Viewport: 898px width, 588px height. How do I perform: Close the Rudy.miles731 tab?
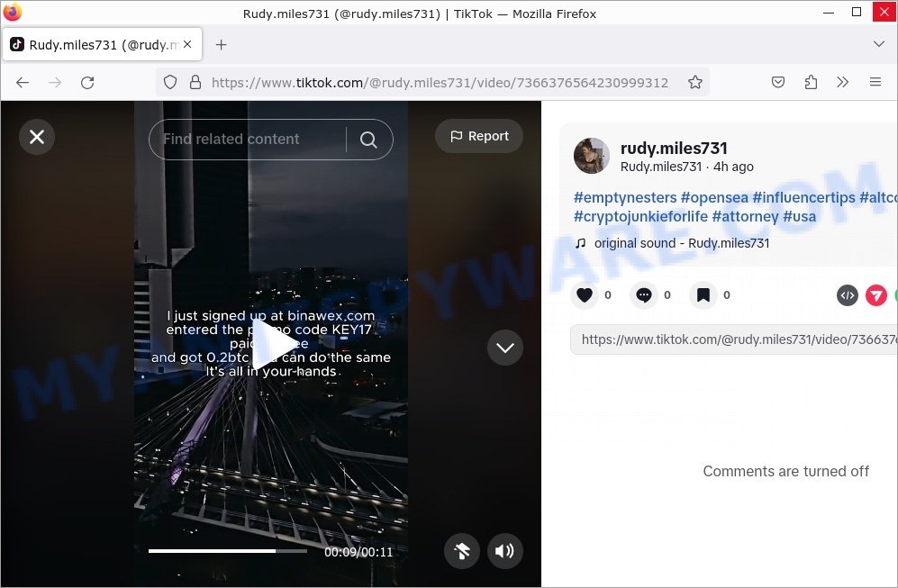click(187, 44)
